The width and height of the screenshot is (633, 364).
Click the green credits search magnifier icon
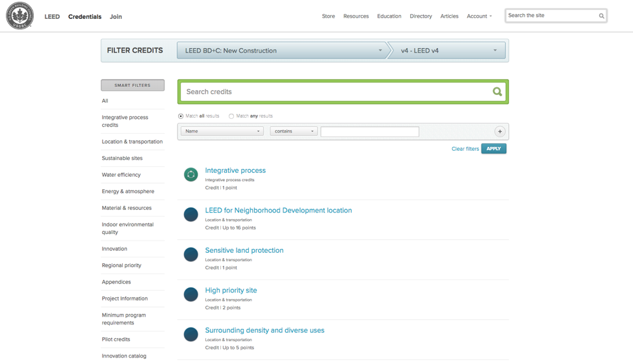point(497,92)
